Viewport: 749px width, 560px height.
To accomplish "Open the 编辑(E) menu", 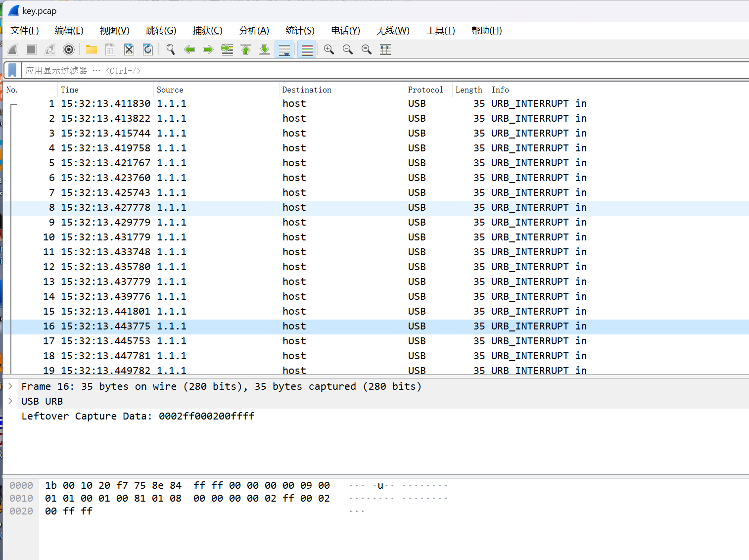I will pyautogui.click(x=69, y=31).
